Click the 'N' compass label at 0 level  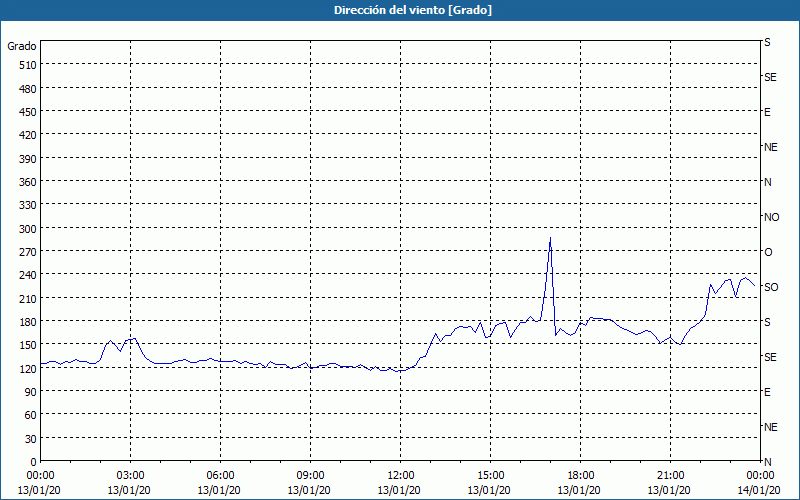click(x=767, y=462)
